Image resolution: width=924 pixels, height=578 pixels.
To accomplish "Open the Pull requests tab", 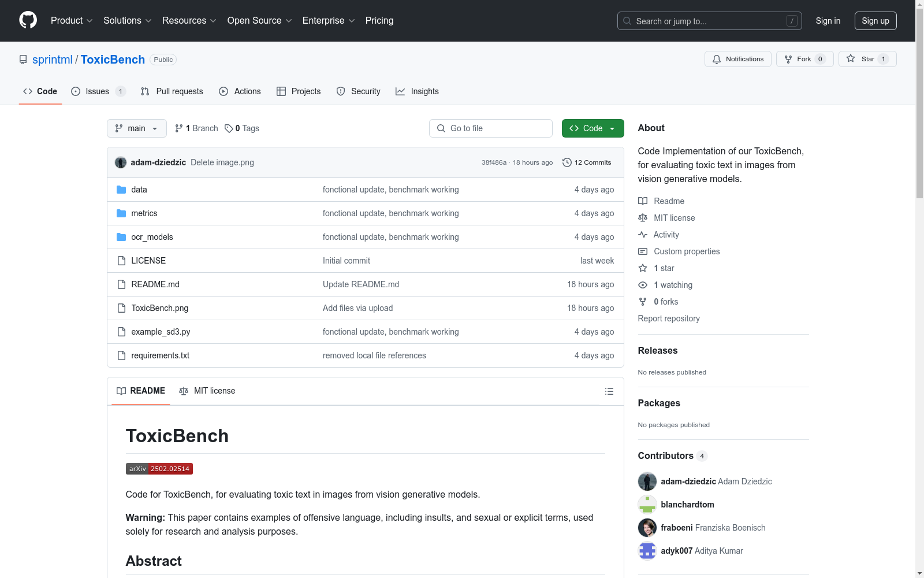I will click(172, 91).
